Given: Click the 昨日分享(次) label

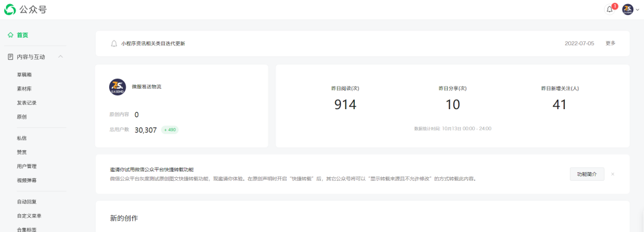Looking at the screenshot, I should click(x=453, y=88).
